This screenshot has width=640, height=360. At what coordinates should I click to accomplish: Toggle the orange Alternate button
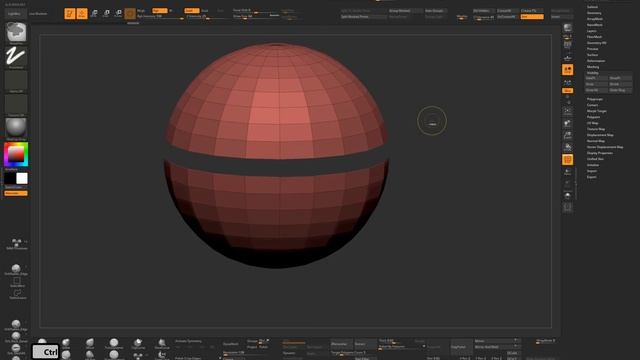(x=16, y=193)
